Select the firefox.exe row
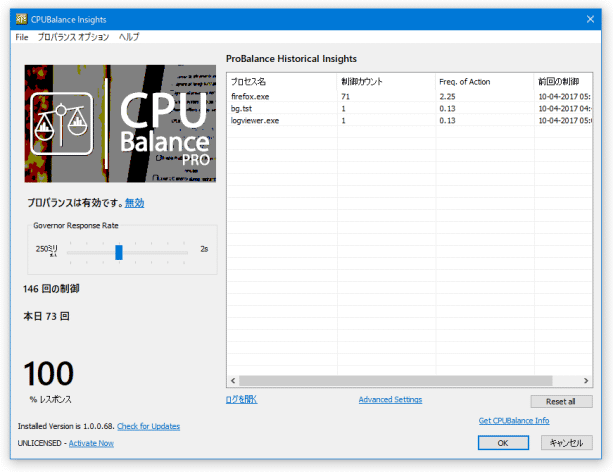 410,97
